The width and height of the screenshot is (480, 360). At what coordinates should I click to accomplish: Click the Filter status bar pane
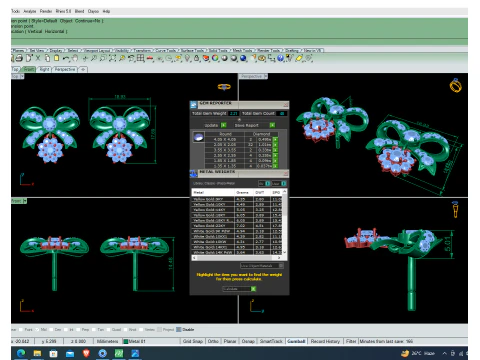351,341
